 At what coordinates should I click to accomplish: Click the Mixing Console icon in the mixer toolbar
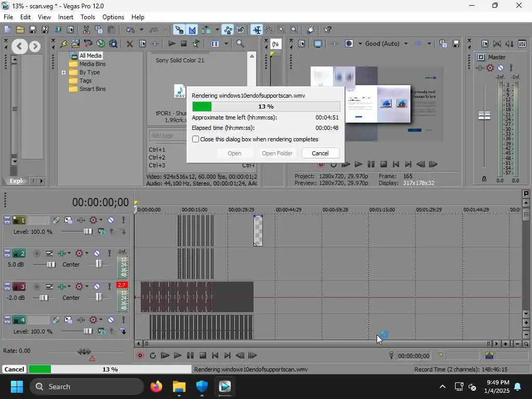[x=522, y=44]
